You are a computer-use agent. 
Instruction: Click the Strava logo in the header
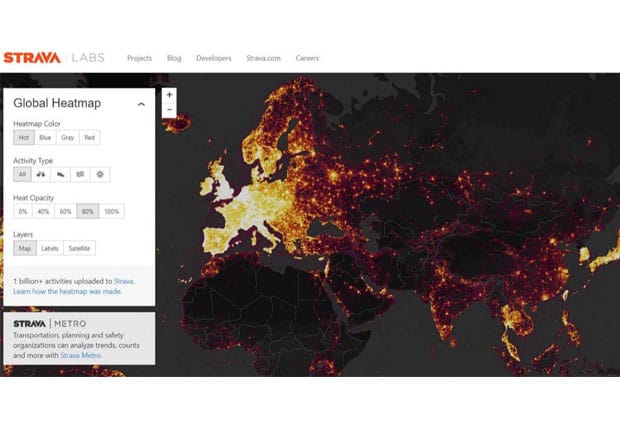point(32,58)
